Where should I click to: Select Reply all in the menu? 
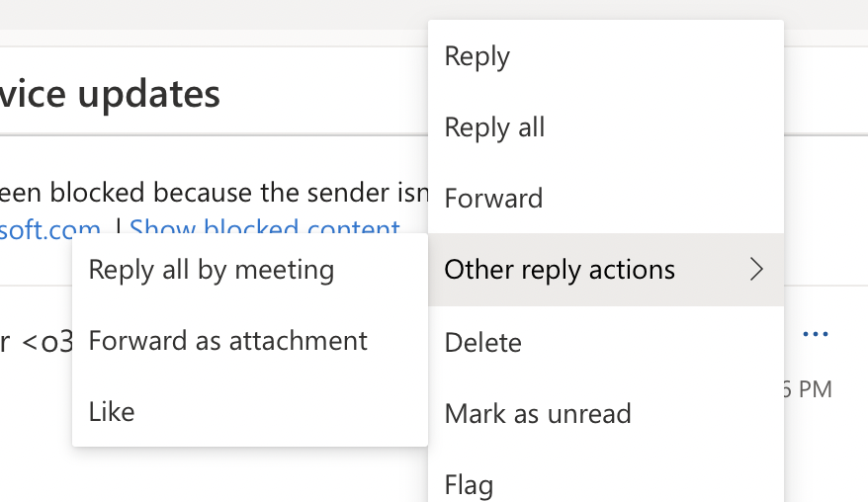[606, 127]
